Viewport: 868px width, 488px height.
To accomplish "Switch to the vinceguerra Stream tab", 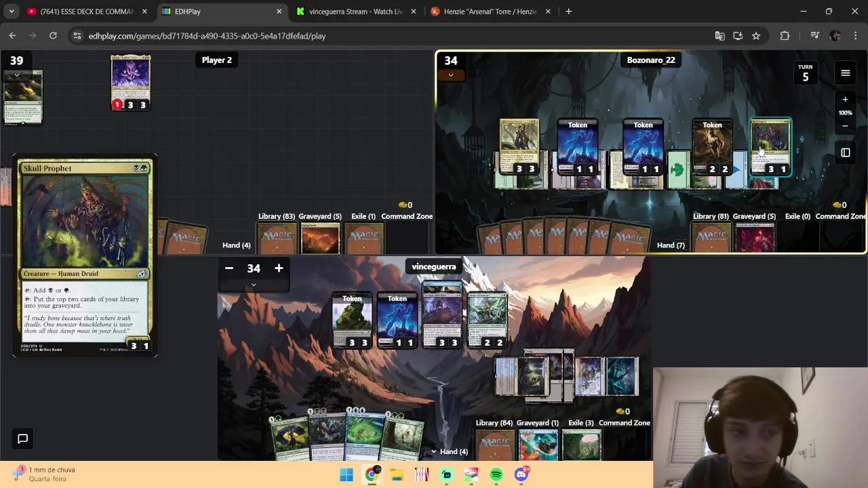I will [356, 12].
